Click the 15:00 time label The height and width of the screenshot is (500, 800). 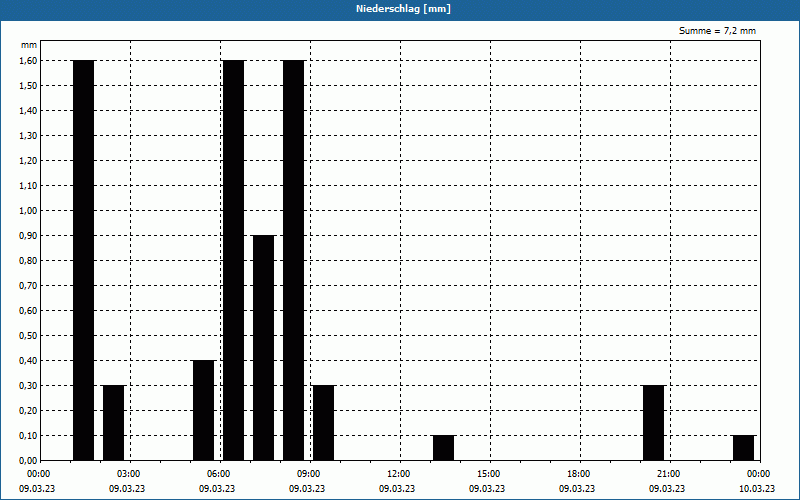tap(489, 474)
